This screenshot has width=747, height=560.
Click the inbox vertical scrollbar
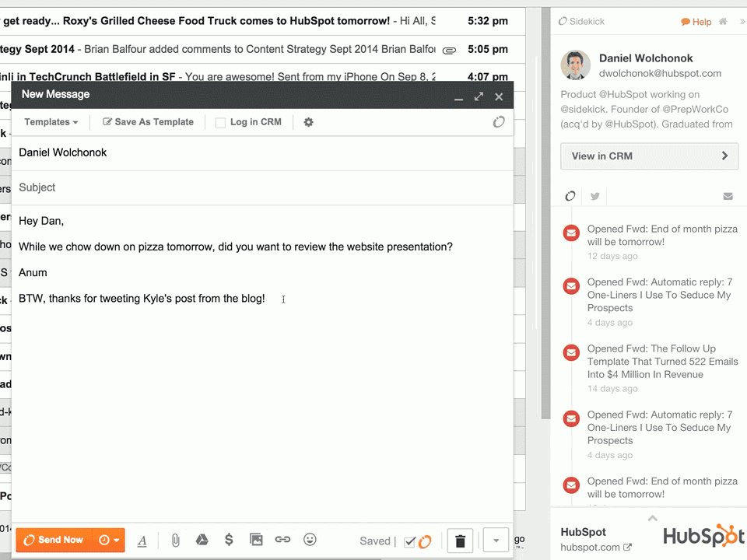[545, 215]
